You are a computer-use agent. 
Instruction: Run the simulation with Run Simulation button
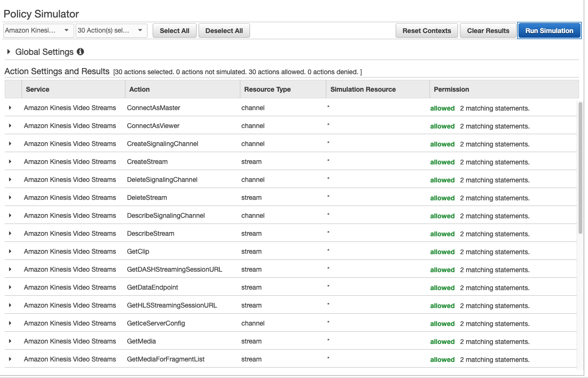tap(549, 30)
